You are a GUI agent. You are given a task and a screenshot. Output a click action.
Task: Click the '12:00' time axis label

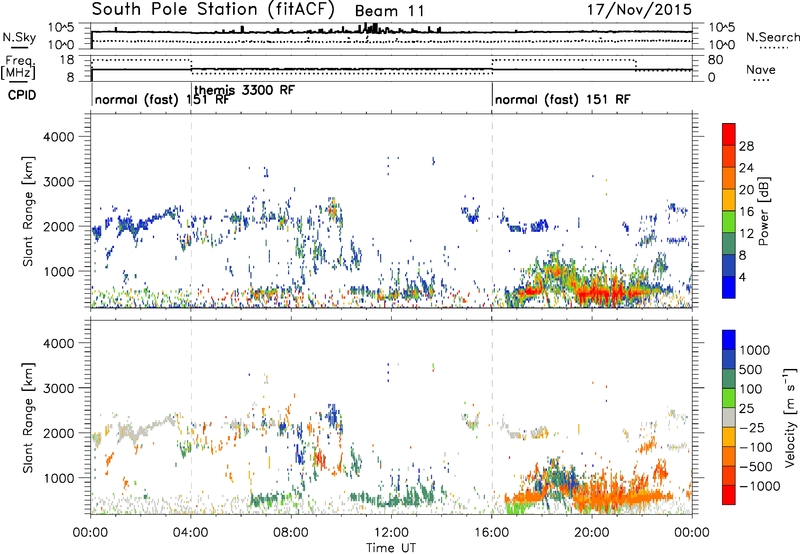coord(391,533)
